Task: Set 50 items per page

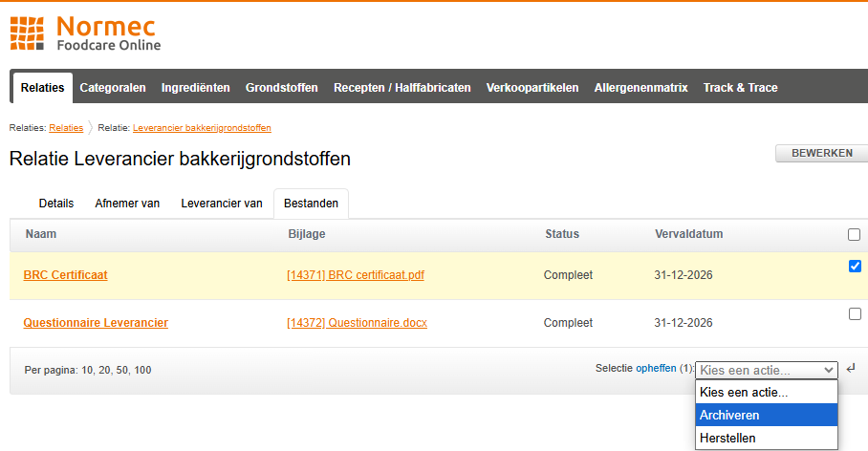Action: pos(121,370)
